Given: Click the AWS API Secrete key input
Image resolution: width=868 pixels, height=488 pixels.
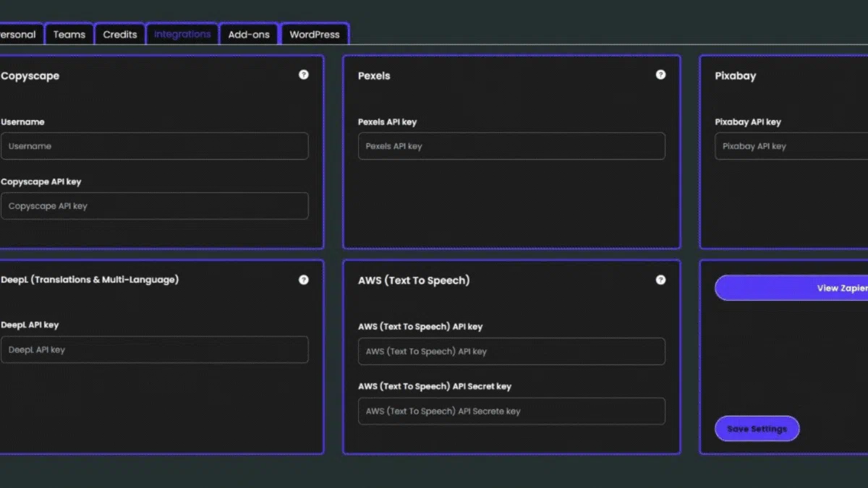Looking at the screenshot, I should (511, 411).
